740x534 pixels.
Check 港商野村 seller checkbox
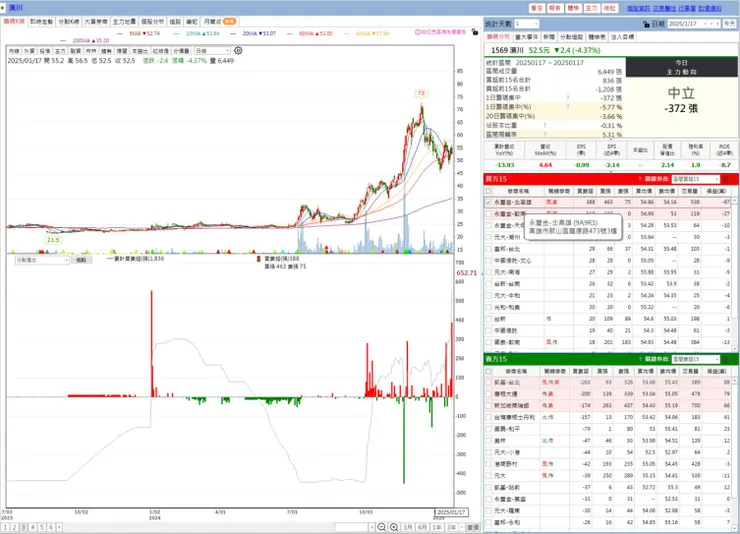[x=488, y=464]
